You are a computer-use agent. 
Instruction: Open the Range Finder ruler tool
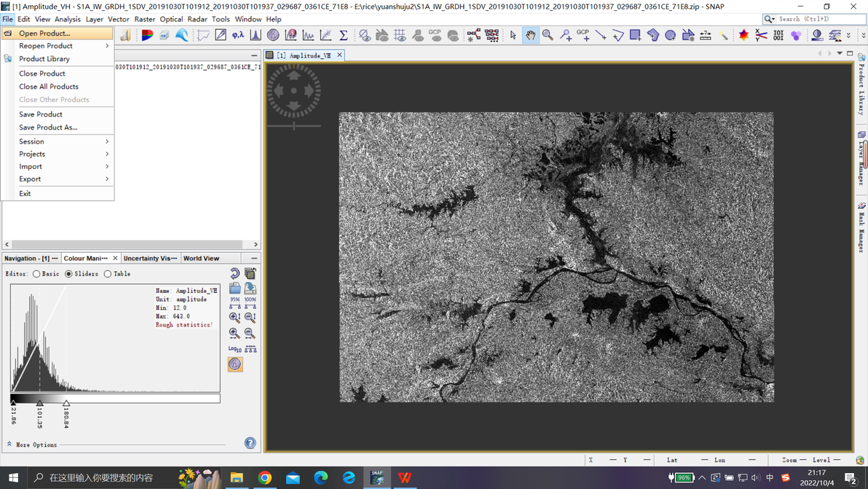pos(706,35)
